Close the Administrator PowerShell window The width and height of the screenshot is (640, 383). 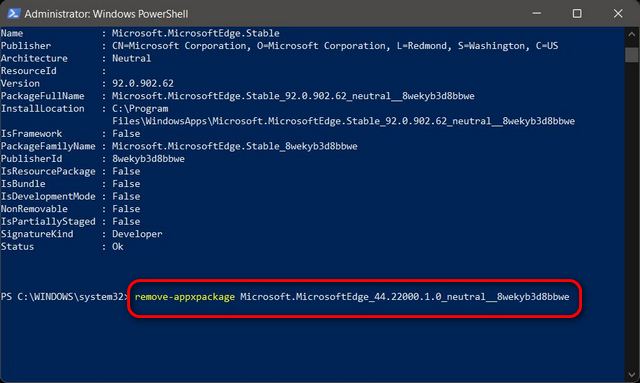(618, 13)
